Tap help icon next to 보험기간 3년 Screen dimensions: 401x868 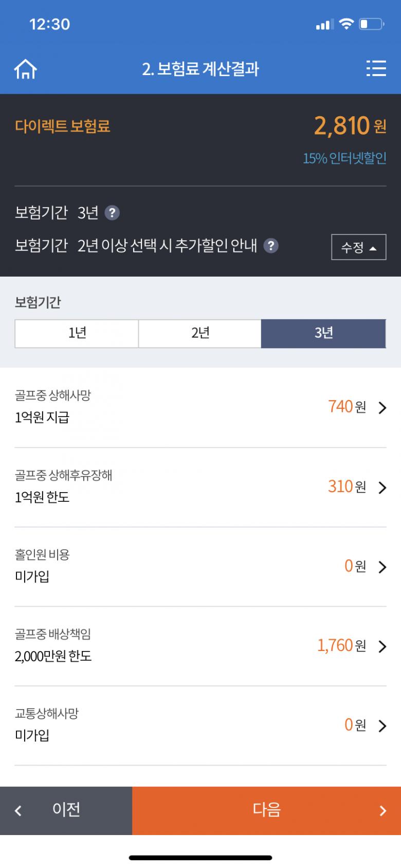(x=112, y=213)
